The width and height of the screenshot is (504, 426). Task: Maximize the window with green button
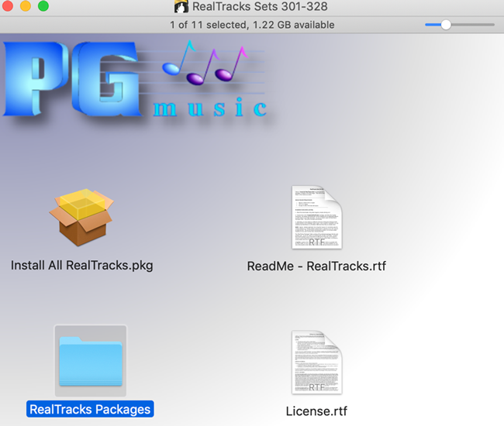pos(43,5)
